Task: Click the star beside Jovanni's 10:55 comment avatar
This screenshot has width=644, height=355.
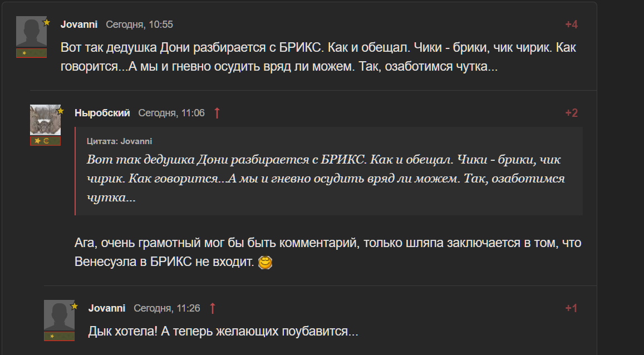Action: pos(47,23)
